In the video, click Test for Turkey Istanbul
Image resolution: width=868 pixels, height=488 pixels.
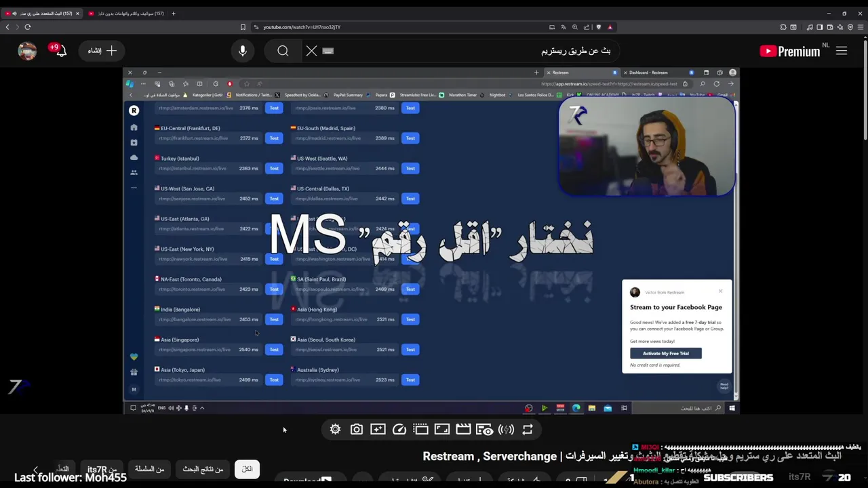pyautogui.click(x=274, y=168)
